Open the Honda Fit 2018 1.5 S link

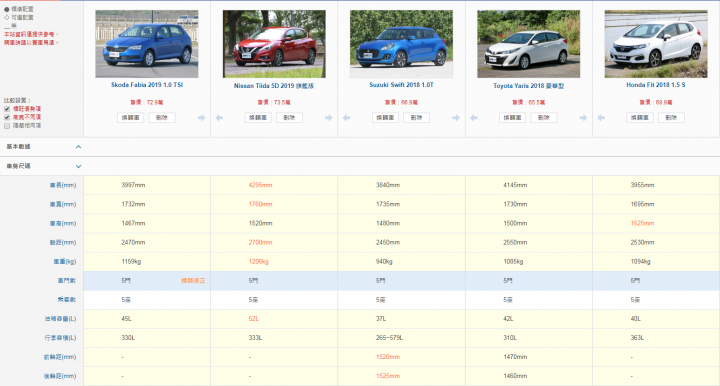656,85
